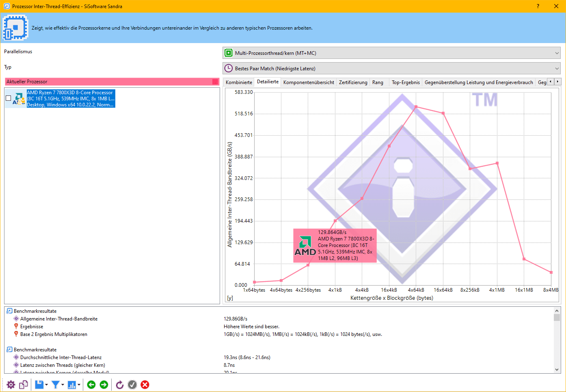The height and width of the screenshot is (392, 566).
Task: Click the processor module icon in header
Action: pos(15,28)
